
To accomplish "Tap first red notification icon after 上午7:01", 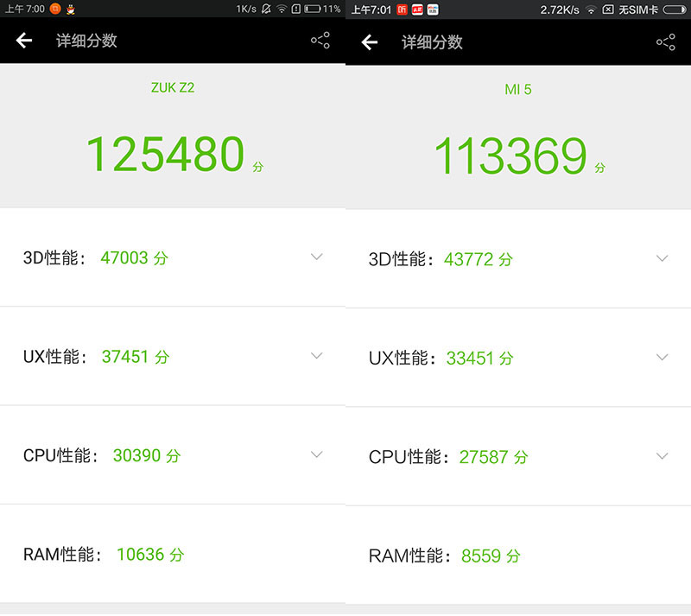I will coord(402,10).
